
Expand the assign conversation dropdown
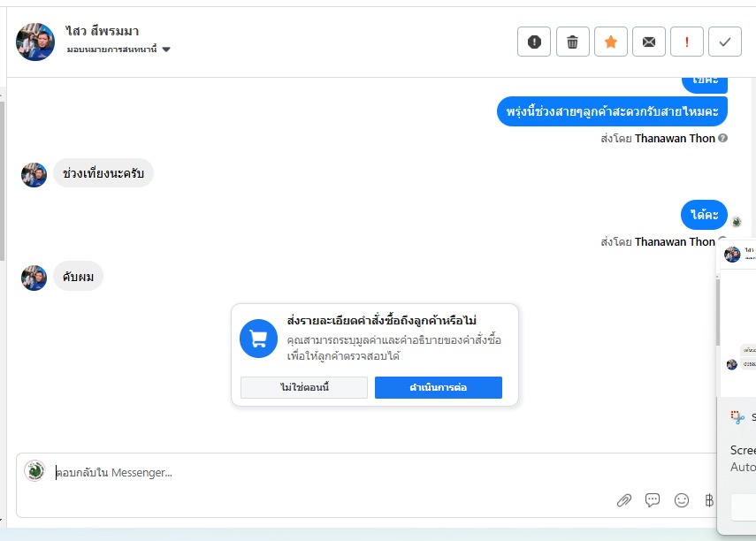166,50
